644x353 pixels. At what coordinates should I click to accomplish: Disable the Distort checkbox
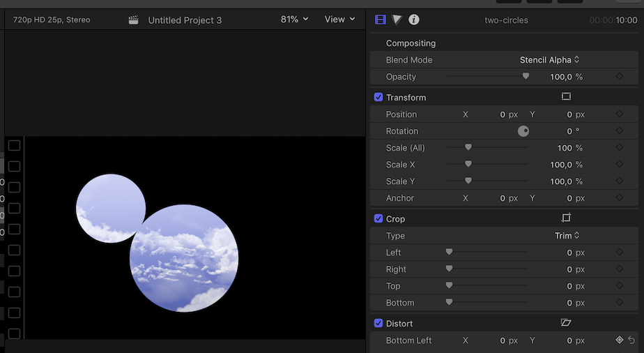[378, 324]
